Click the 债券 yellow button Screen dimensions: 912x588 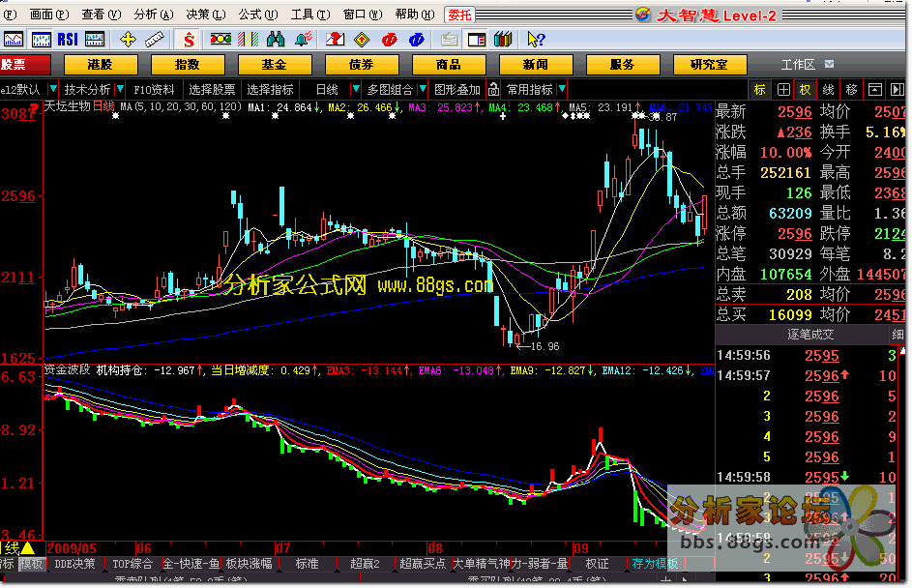coord(362,64)
